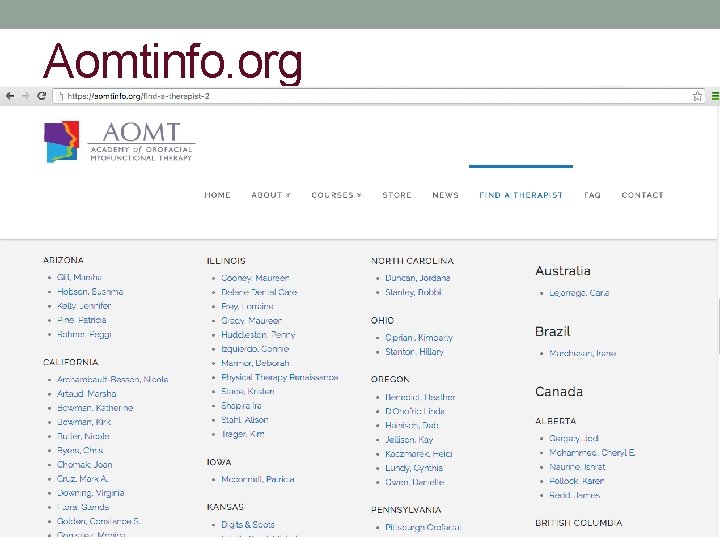The image size is (720, 540).
Task: Open Slade, Kristen link
Action: [248, 392]
